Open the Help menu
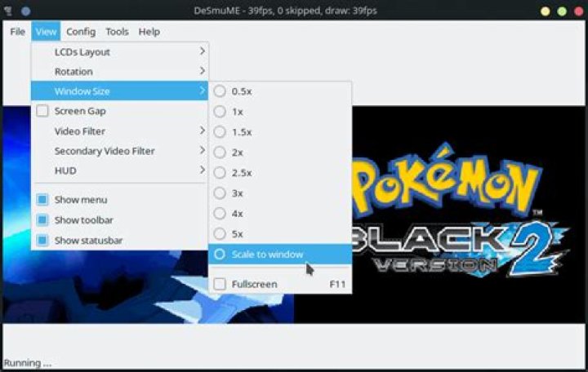Viewport: 588px width, 372px height. (149, 32)
